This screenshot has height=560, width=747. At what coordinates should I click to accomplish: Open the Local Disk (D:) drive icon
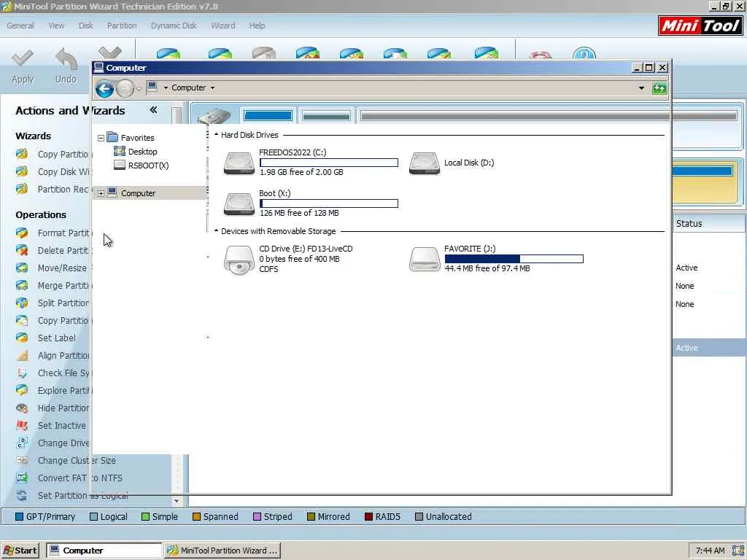pos(424,163)
